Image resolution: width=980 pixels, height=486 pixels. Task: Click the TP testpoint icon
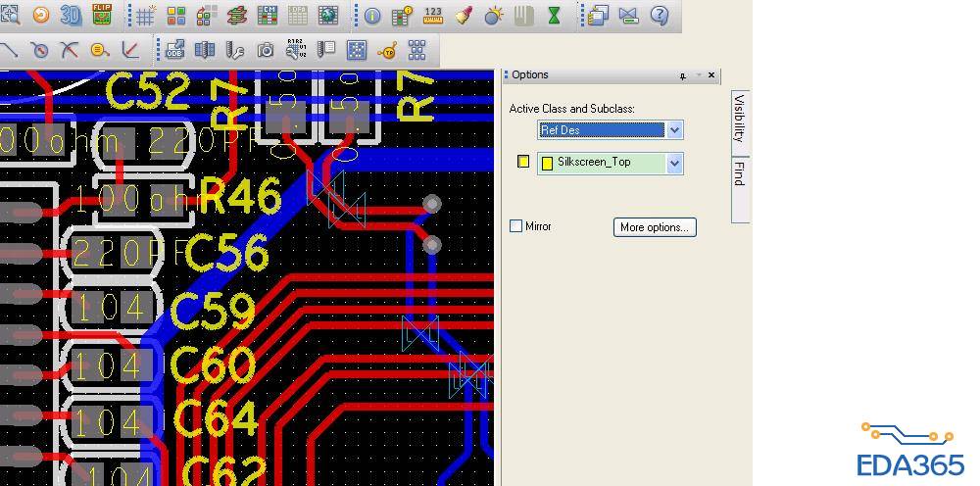coord(387,50)
